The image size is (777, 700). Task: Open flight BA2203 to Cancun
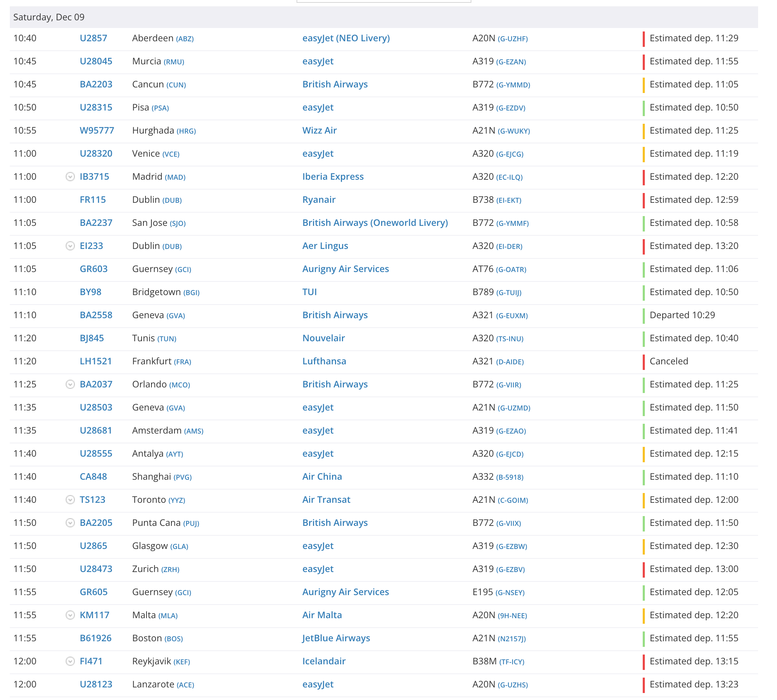point(96,84)
